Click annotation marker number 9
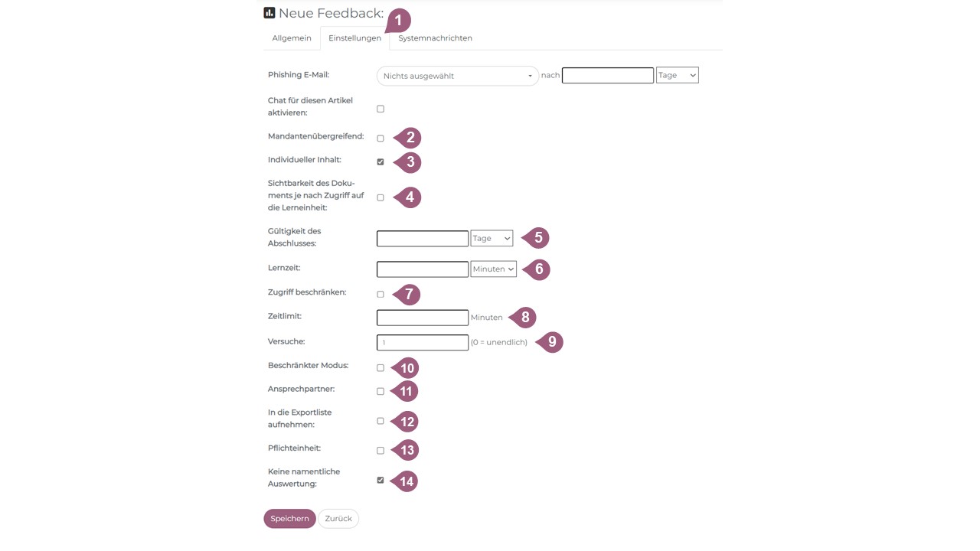The width and height of the screenshot is (980, 551). tap(551, 342)
